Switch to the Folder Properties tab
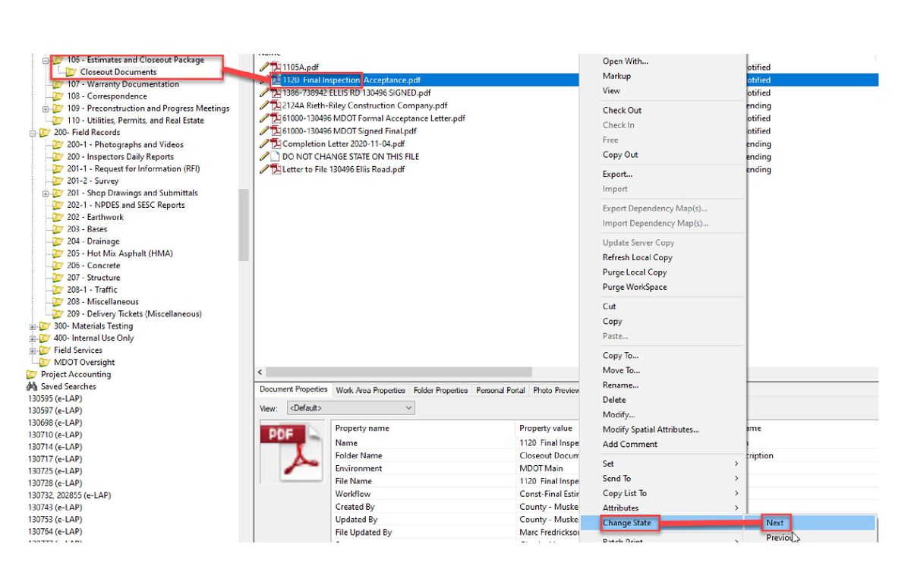This screenshot has height=588, width=911. [440, 391]
